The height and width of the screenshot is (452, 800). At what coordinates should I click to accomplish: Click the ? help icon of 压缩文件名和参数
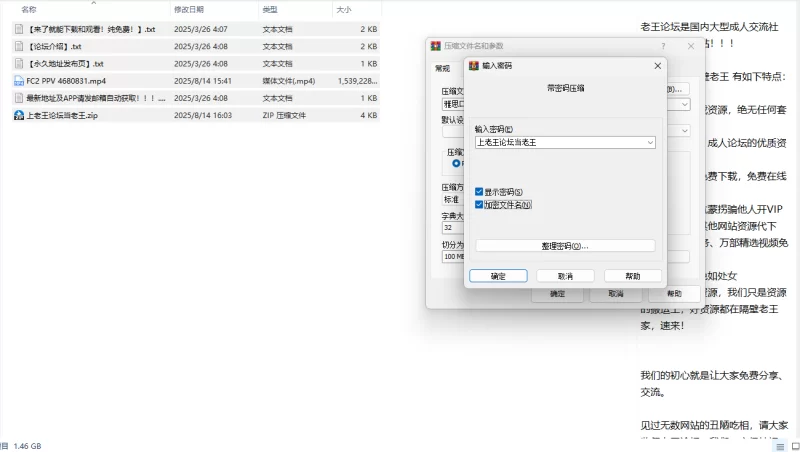pos(663,46)
